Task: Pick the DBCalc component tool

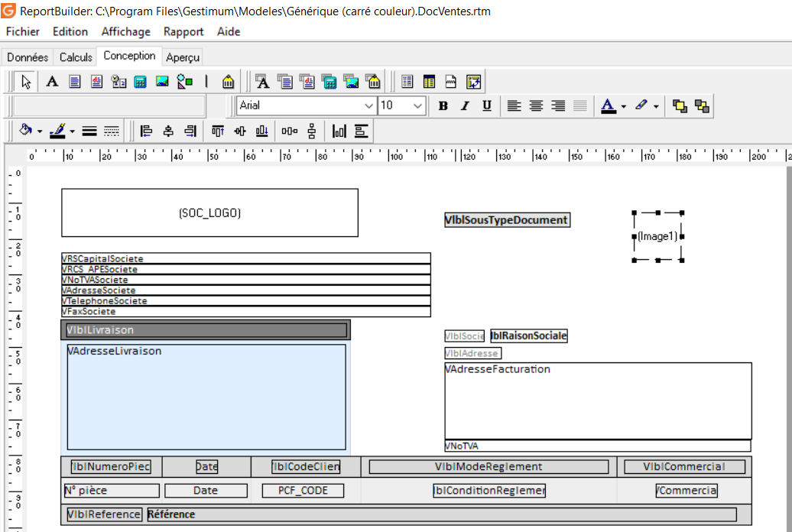Action: tap(329, 81)
